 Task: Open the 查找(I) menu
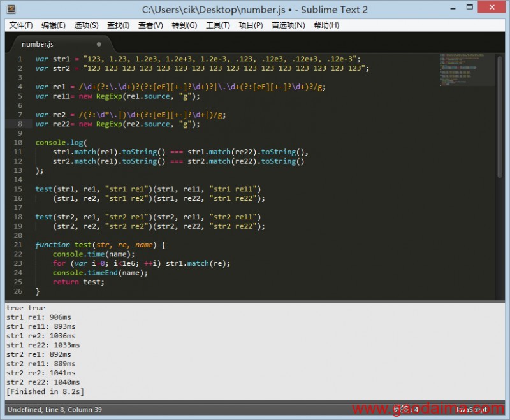coord(119,25)
